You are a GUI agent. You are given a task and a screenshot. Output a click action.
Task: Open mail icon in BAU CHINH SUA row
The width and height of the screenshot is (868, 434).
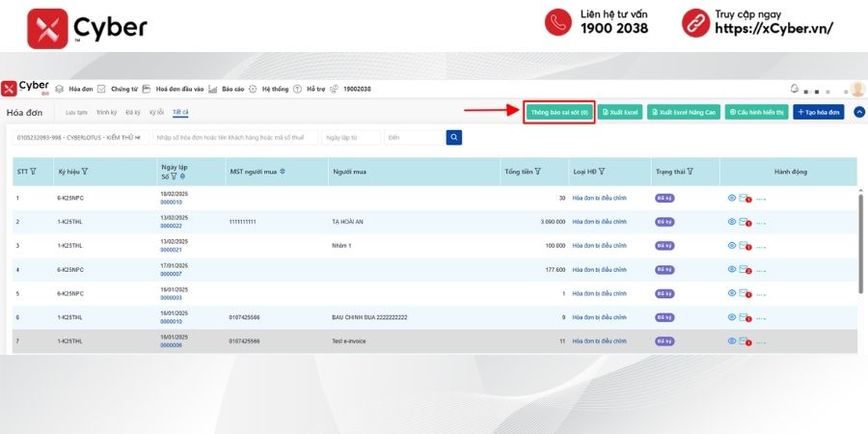click(x=745, y=317)
